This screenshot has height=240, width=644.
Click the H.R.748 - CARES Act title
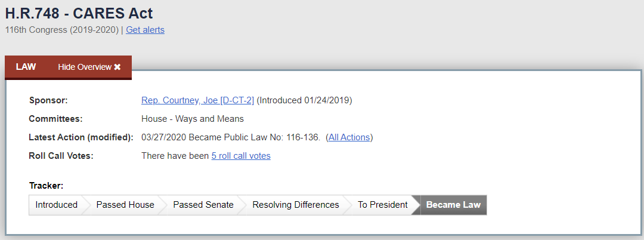pos(79,14)
